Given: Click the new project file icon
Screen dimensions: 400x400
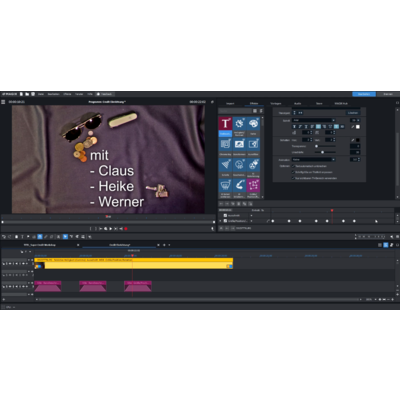Looking at the screenshot, I should [x=21, y=94].
